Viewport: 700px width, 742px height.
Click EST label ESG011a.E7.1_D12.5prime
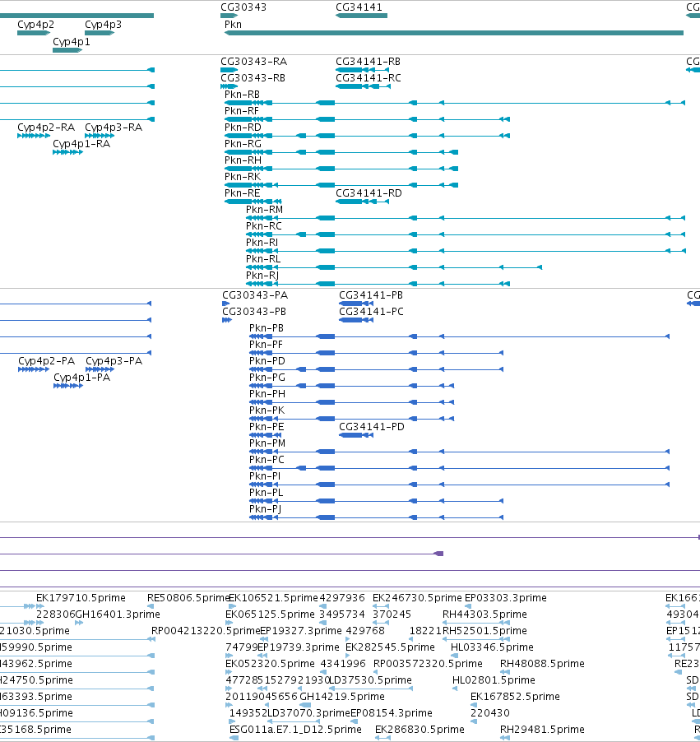tap(295, 729)
